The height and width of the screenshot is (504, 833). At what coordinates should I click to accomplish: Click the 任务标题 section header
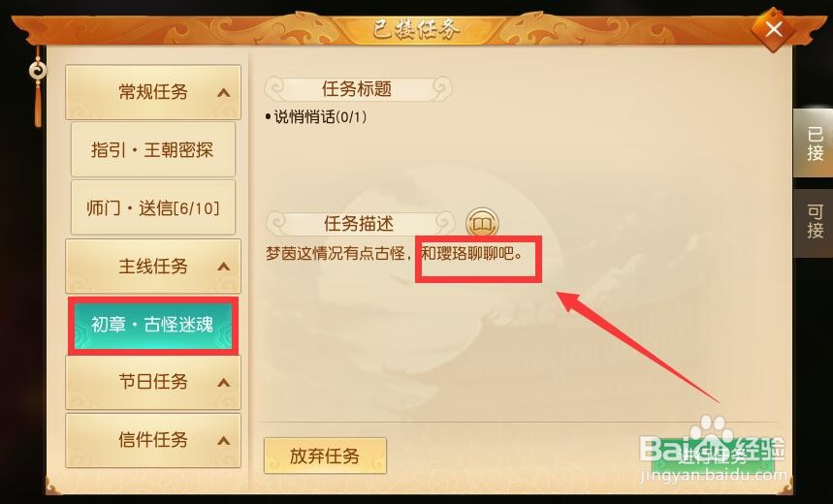coord(358,89)
